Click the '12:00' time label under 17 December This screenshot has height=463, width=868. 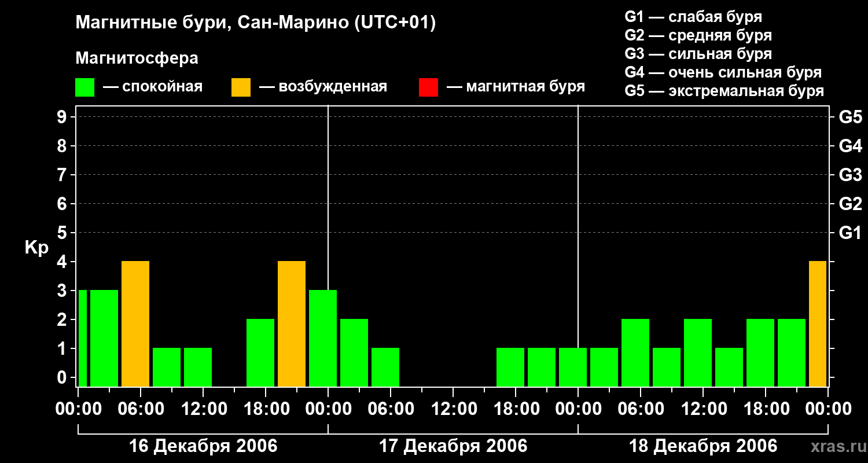[453, 409]
